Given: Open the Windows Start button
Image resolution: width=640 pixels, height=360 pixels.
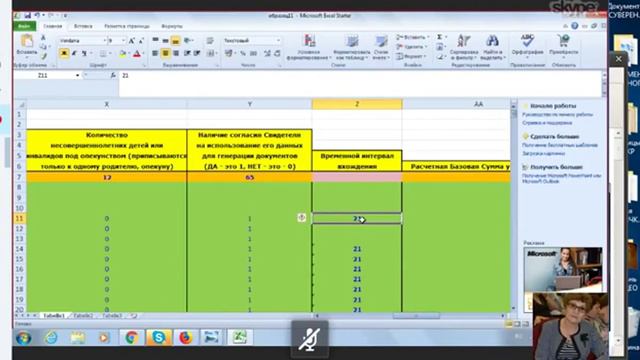Looking at the screenshot, I should pyautogui.click(x=24, y=338).
